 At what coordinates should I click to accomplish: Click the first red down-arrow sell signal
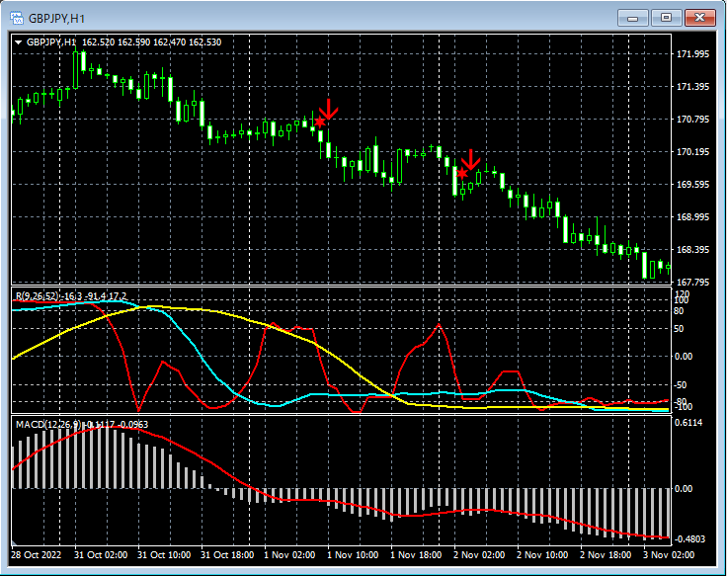click(x=328, y=109)
